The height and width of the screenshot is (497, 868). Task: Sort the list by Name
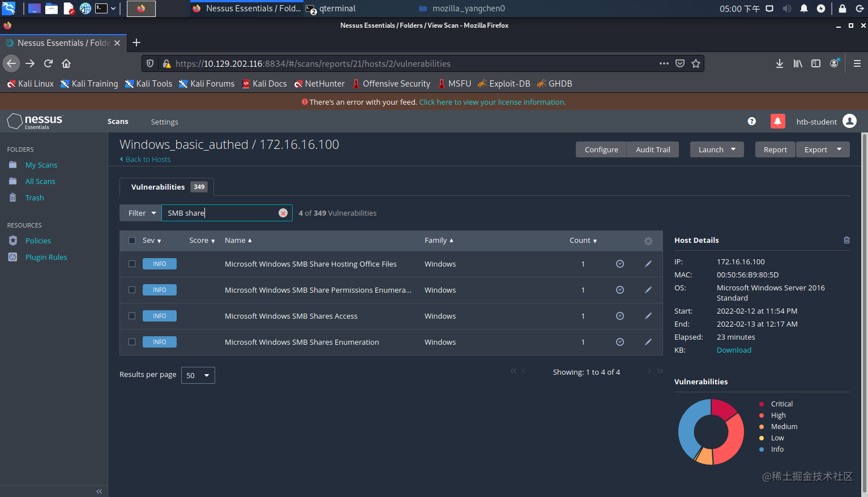238,241
